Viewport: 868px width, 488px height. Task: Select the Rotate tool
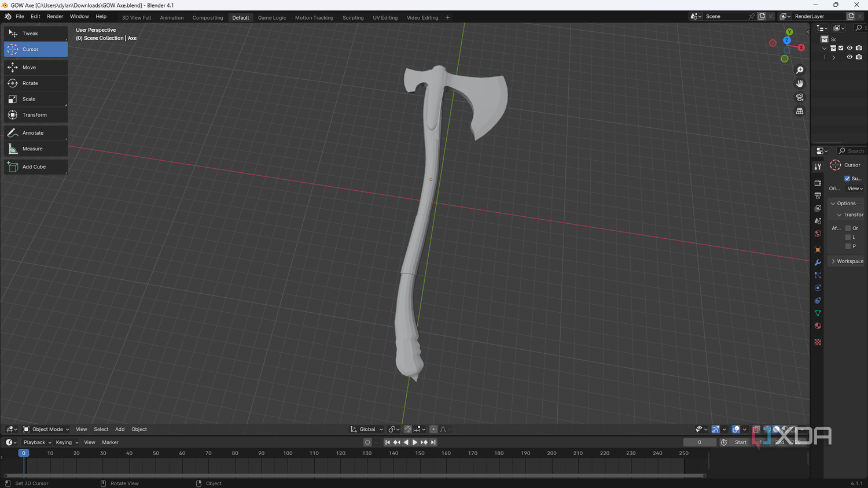click(36, 83)
